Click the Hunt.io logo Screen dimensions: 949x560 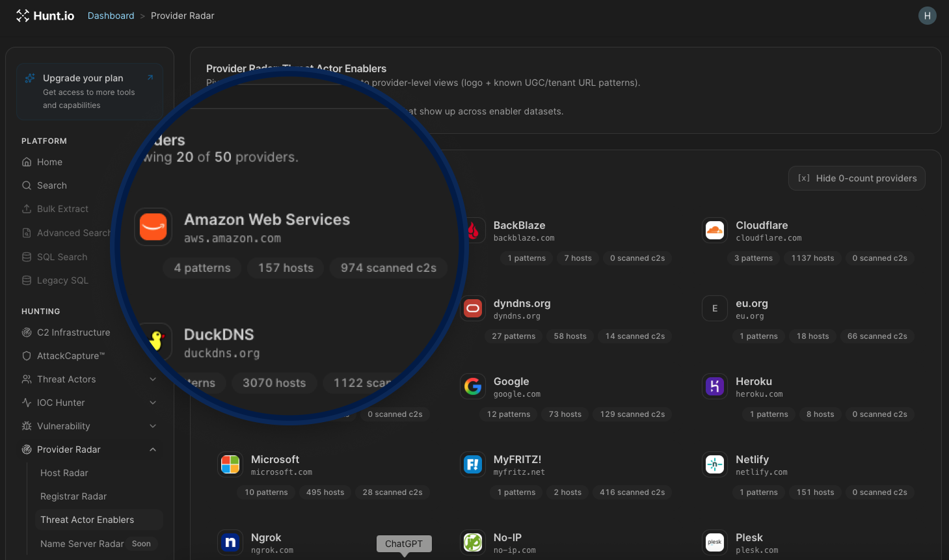(x=45, y=16)
